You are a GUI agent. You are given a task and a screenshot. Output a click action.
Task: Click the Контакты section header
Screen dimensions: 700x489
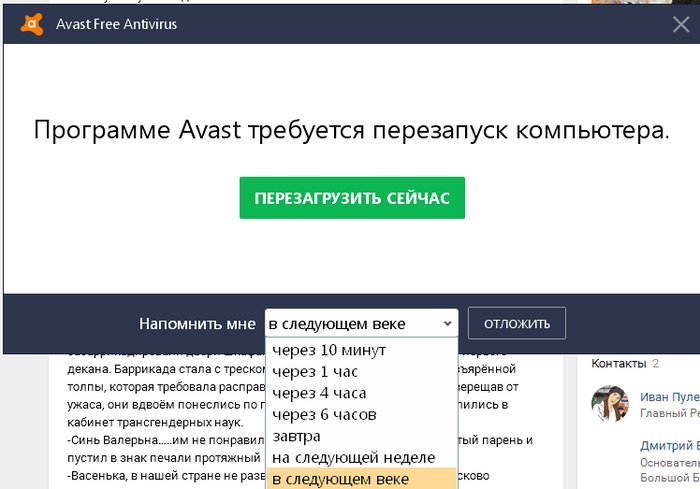click(x=619, y=363)
